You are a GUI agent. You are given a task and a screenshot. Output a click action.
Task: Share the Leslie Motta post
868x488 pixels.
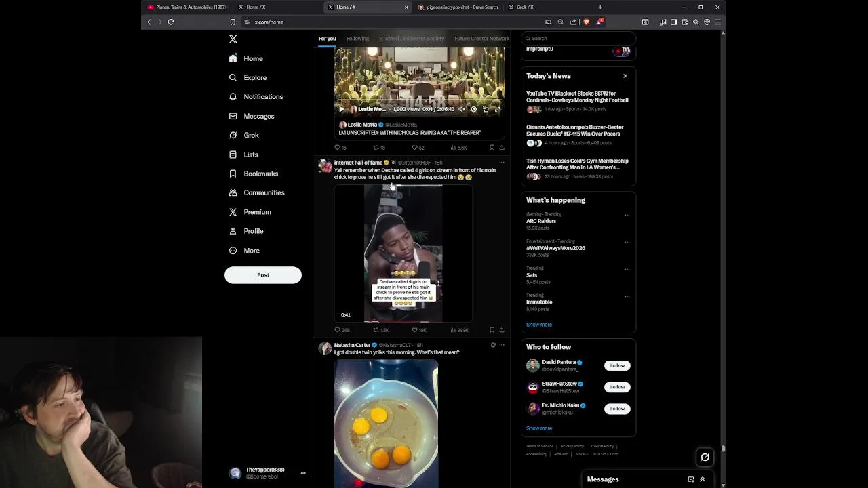click(502, 148)
